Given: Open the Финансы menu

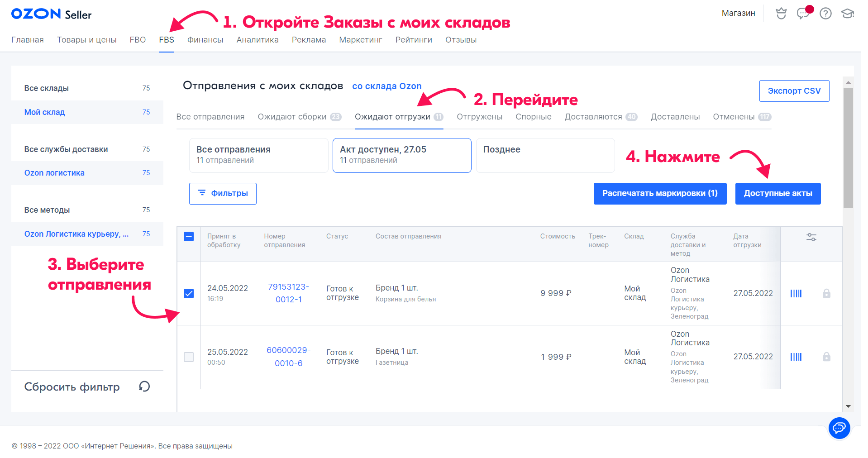Looking at the screenshot, I should point(205,40).
